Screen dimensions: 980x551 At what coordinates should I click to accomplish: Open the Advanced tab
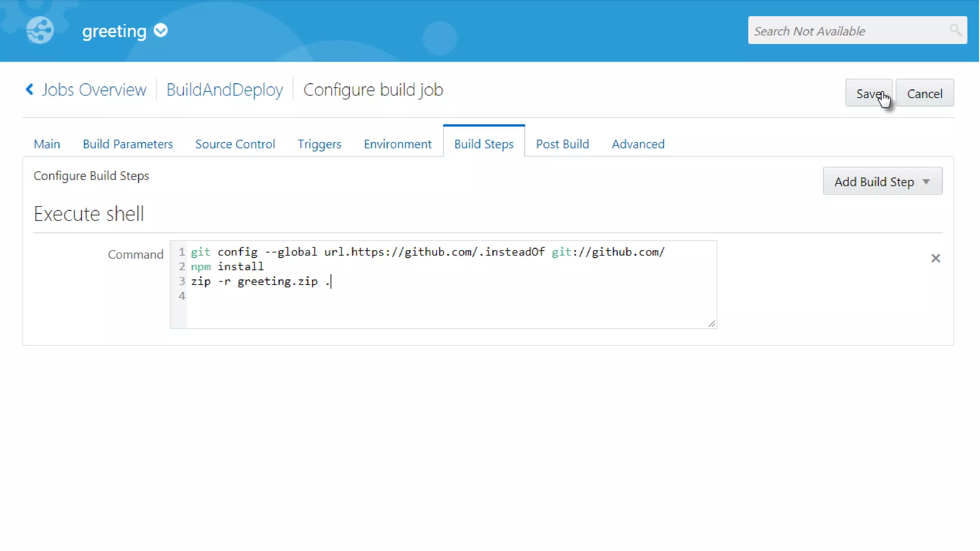[638, 144]
